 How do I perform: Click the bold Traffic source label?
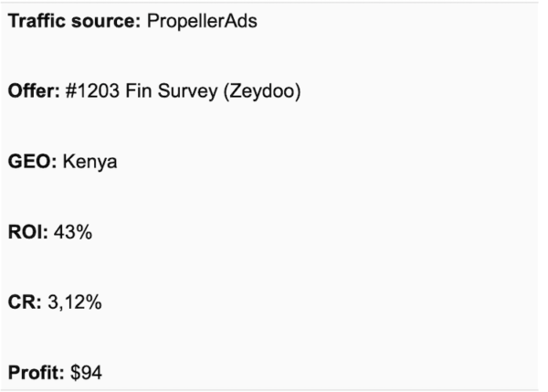click(74, 21)
